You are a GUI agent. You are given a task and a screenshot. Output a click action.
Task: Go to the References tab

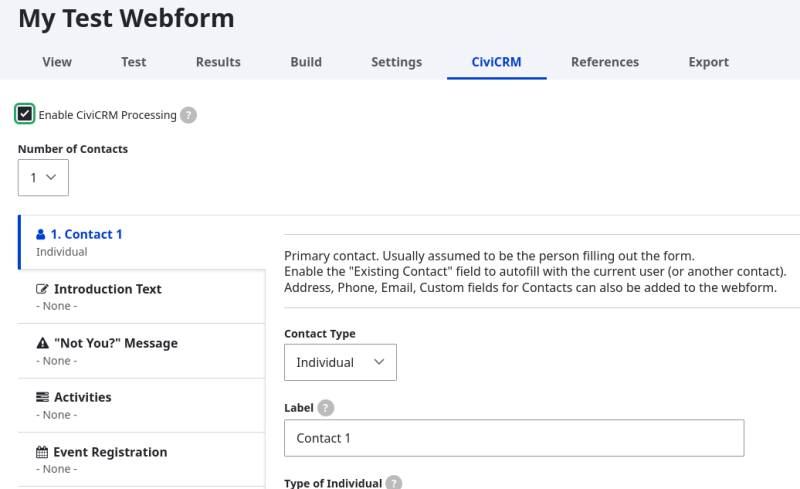[x=605, y=62]
